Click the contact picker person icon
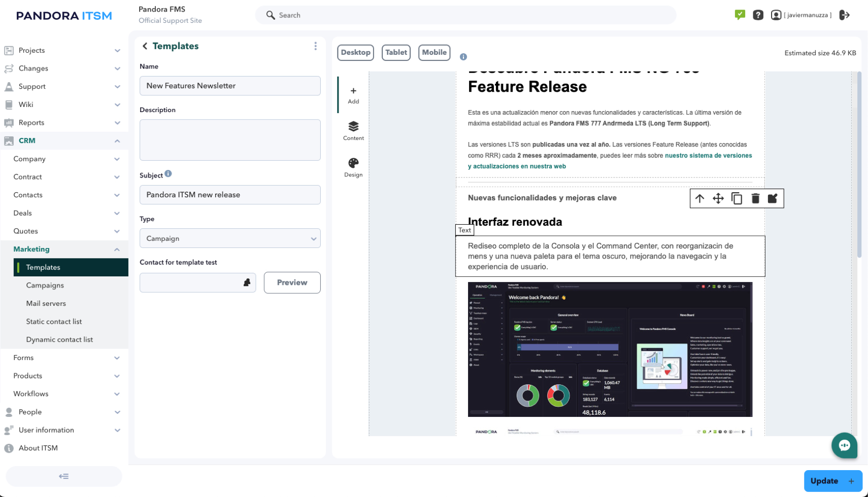 coord(247,282)
